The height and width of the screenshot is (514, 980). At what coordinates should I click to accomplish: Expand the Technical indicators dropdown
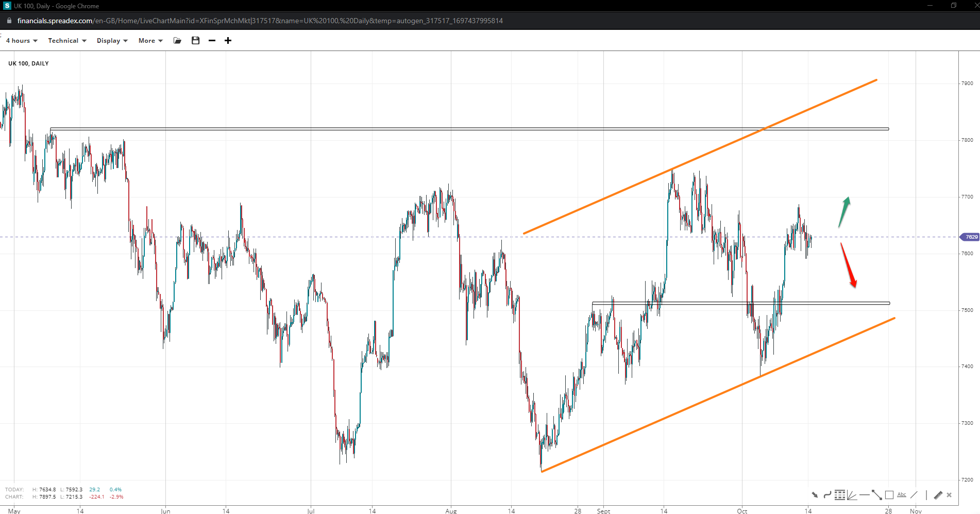pyautogui.click(x=67, y=41)
